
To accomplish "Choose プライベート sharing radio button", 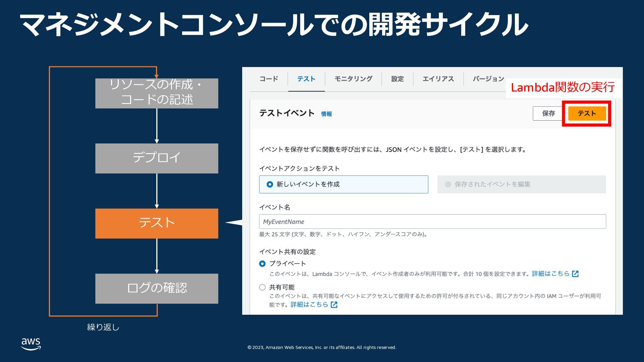I will tap(262, 264).
